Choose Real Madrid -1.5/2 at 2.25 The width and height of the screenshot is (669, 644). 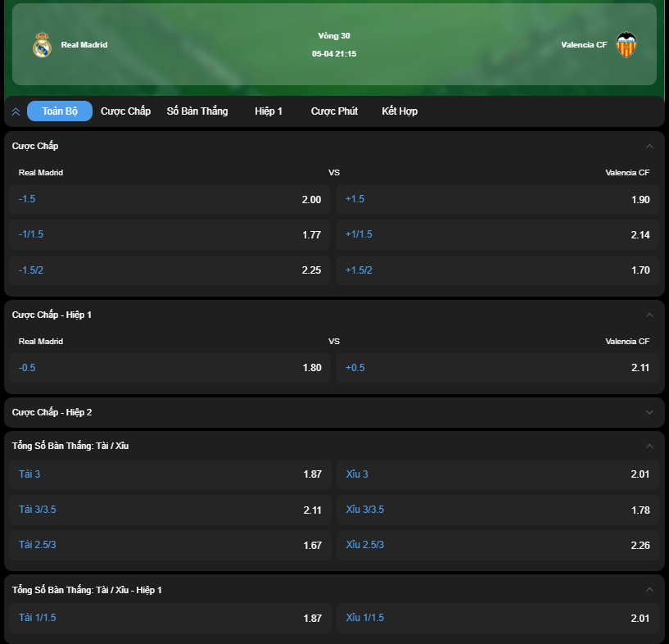coord(170,270)
